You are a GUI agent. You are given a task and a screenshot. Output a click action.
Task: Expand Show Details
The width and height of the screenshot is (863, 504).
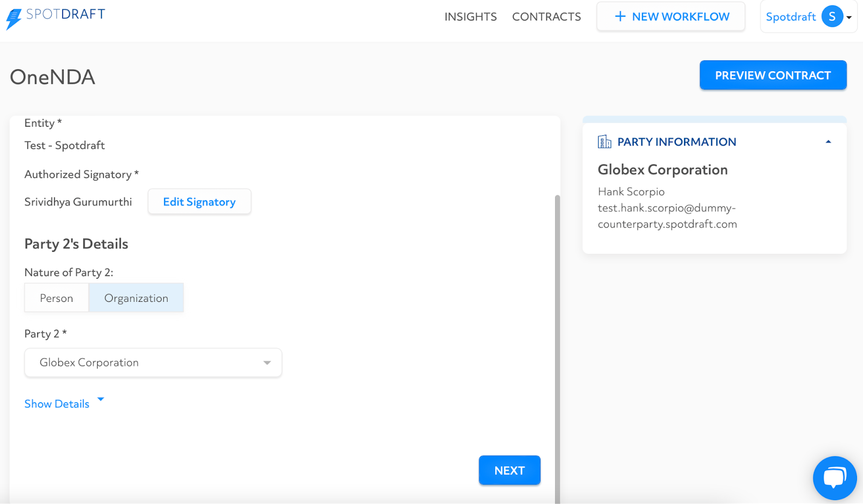click(64, 404)
